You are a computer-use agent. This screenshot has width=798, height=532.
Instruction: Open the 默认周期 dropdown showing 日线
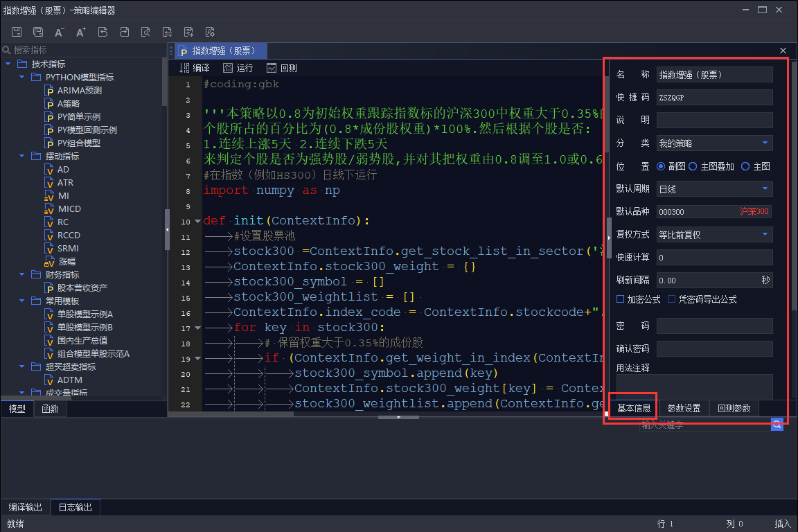[714, 189]
